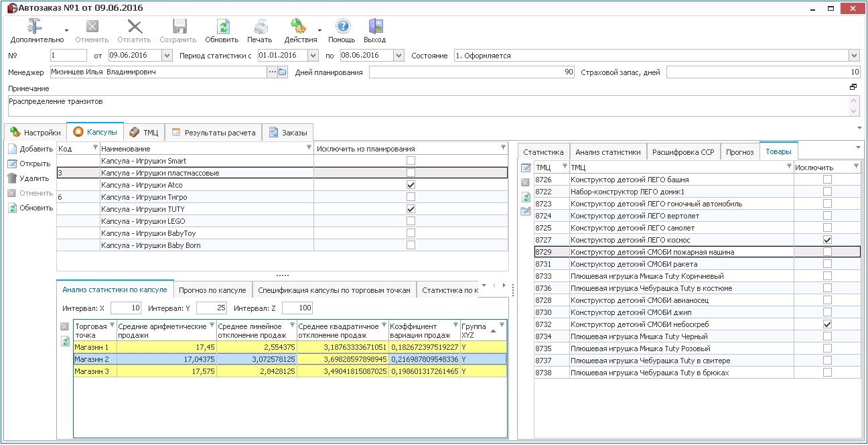This screenshot has height=445, width=868.
Task: Click the Страховой запас, дней field
Action: [x=762, y=72]
